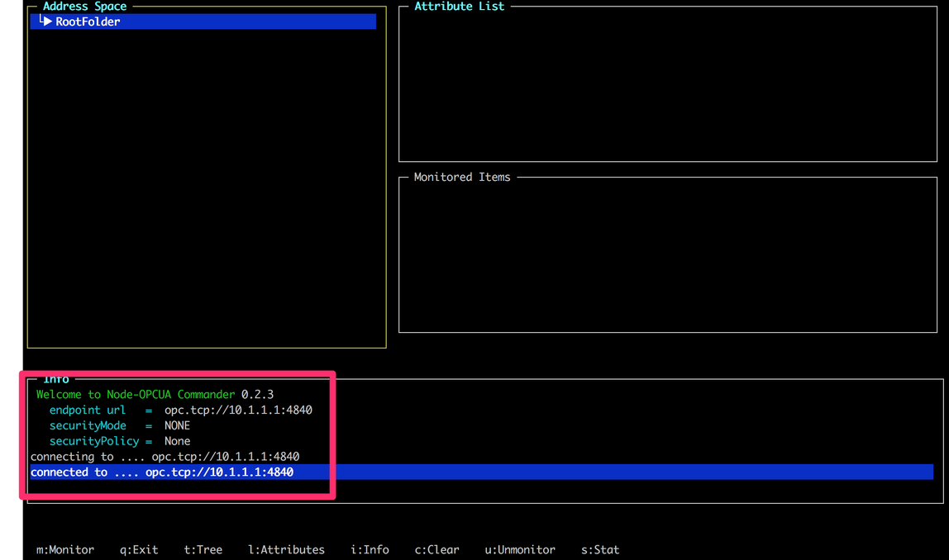Show statistics via s:Stat
949x560 pixels.
(600, 549)
